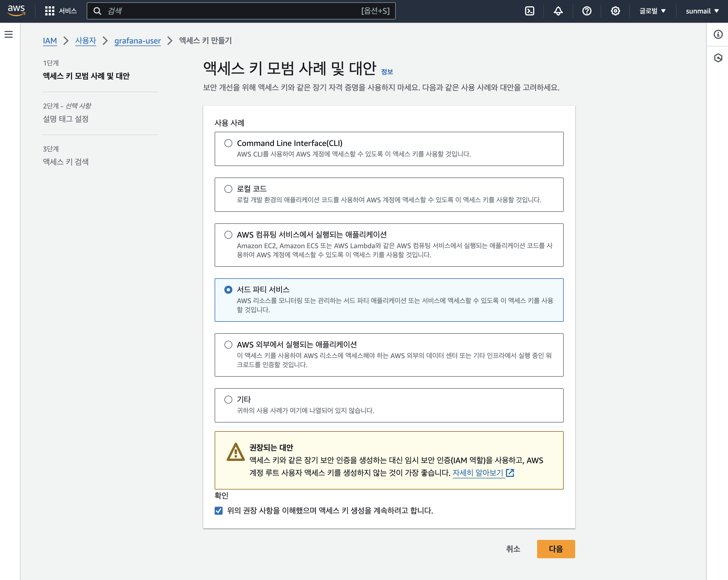This screenshot has width=728, height=580.
Task: Open the sunmail account dropdown
Action: click(x=702, y=11)
